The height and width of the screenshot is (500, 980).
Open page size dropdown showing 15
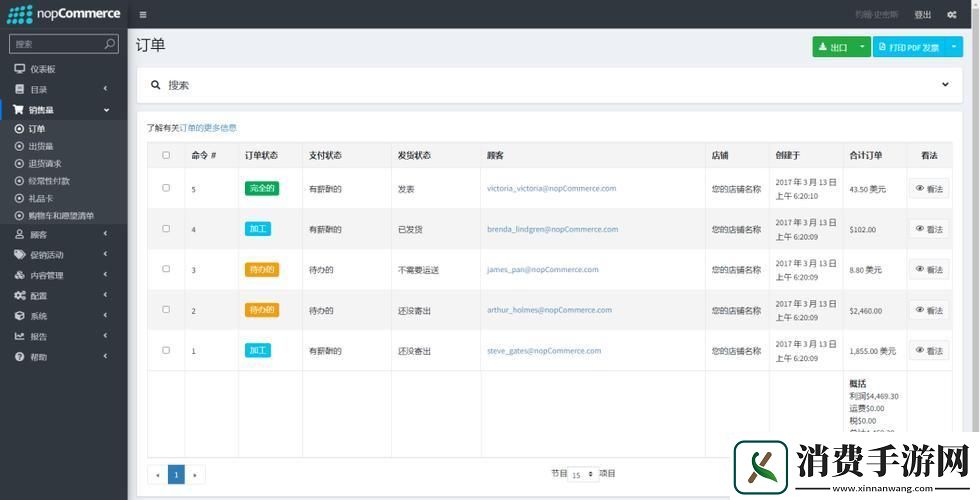(x=582, y=474)
